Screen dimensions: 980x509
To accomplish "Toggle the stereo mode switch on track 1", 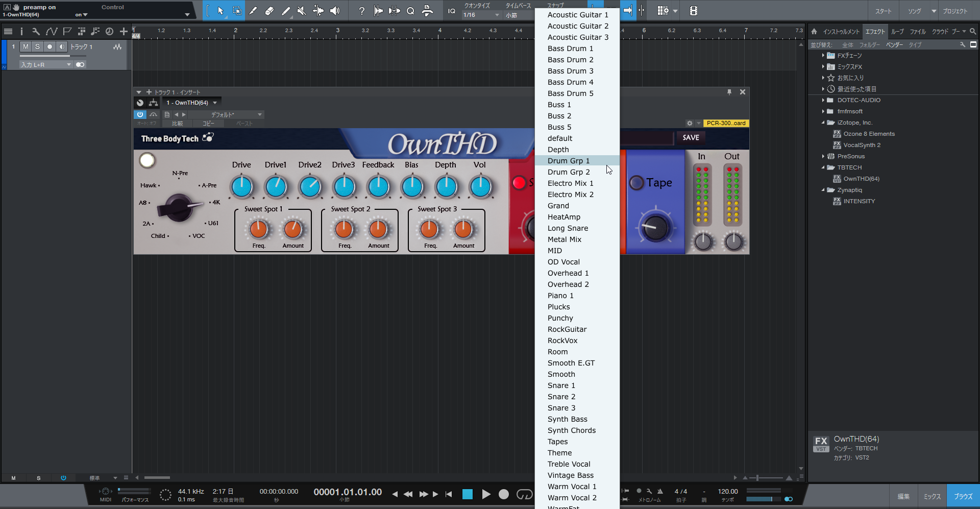I will [x=80, y=65].
